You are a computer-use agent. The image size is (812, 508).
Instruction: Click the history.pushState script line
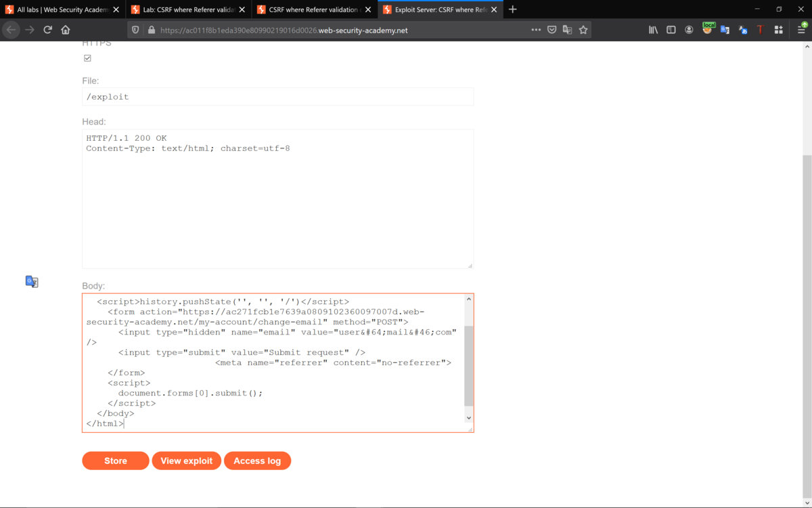(x=223, y=302)
